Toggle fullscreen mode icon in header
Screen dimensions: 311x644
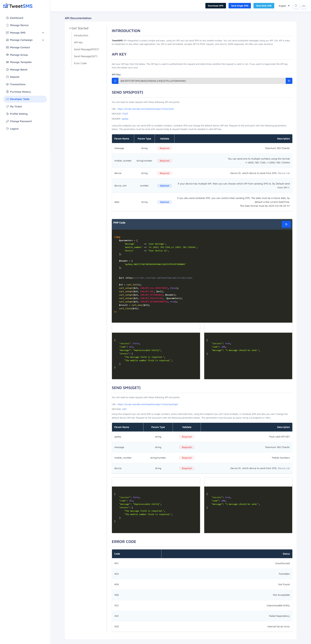tap(296, 6)
